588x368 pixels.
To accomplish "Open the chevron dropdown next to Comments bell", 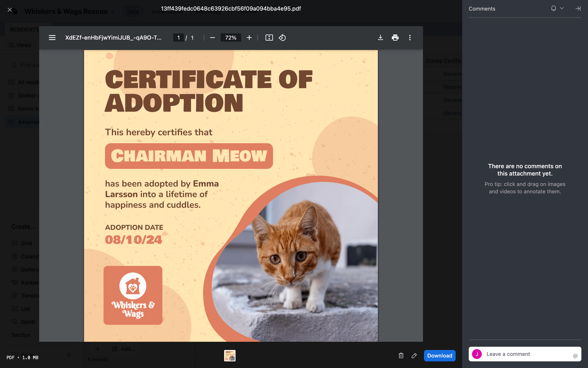I will (562, 8).
